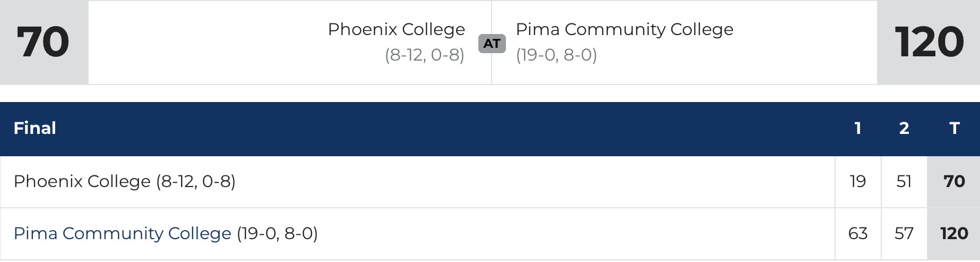This screenshot has height=262, width=980.
Task: Click the Final label in table header
Action: 35,128
